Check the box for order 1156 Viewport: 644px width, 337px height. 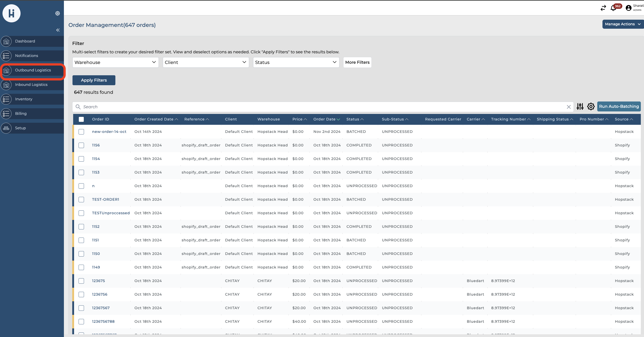(x=81, y=145)
